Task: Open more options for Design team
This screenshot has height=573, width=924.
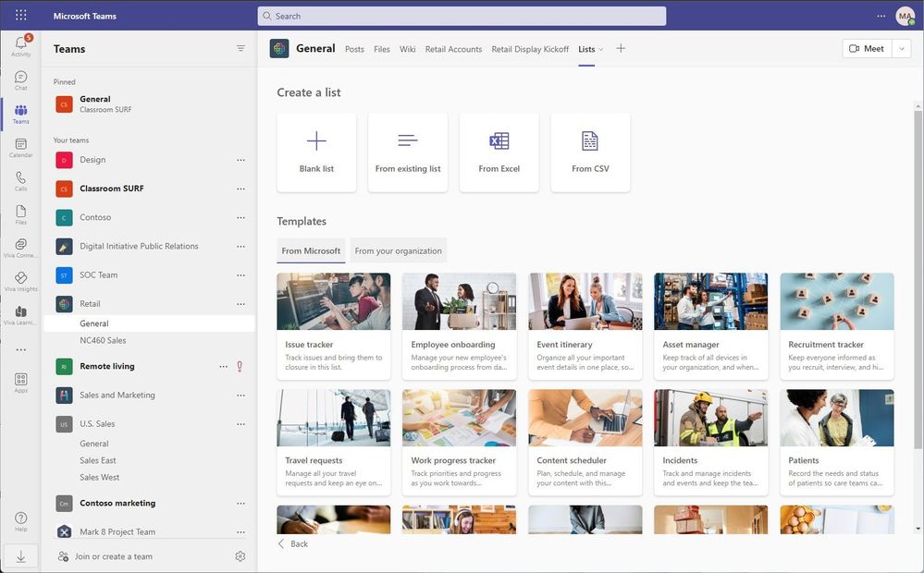Action: 240,160
